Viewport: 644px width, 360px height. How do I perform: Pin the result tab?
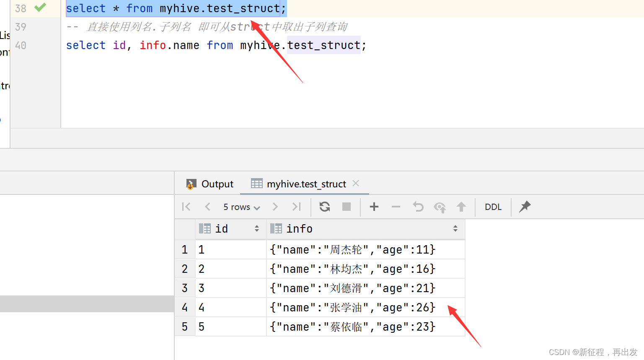525,206
